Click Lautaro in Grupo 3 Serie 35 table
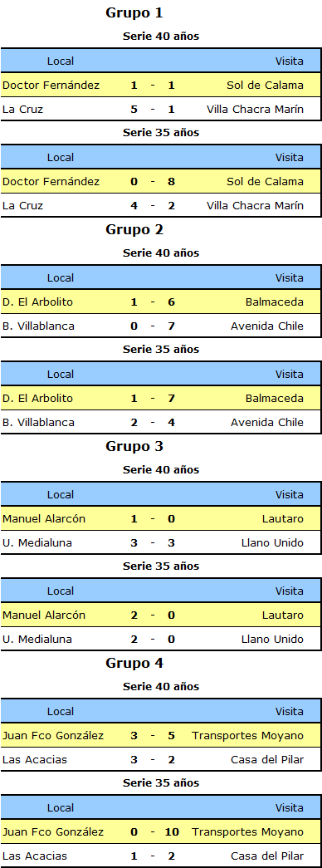322x868 pixels. click(x=283, y=615)
